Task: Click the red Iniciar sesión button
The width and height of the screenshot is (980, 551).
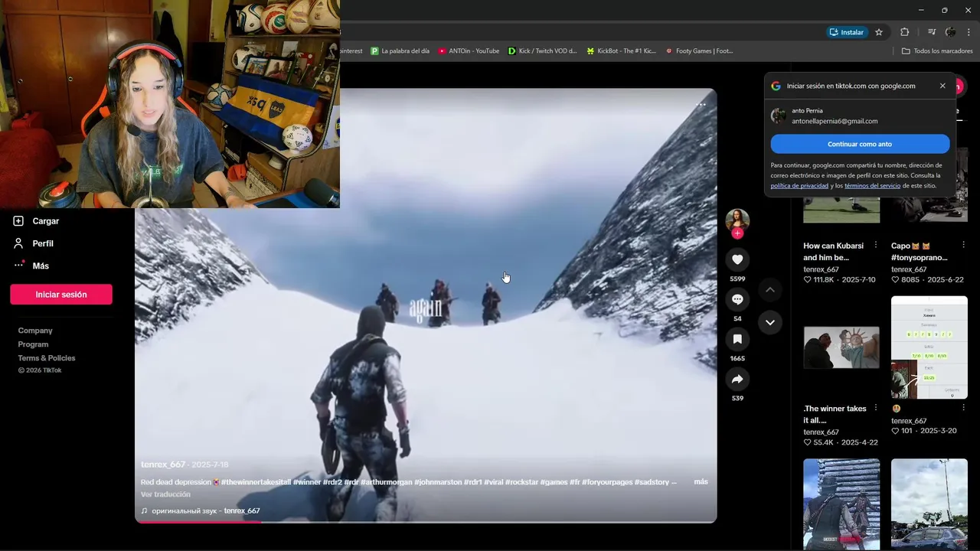Action: click(x=61, y=295)
